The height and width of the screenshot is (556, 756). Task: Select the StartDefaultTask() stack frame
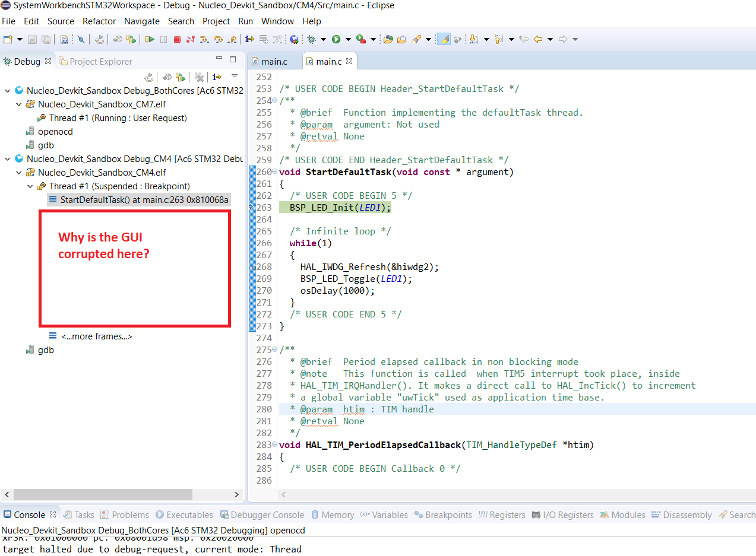click(x=144, y=200)
